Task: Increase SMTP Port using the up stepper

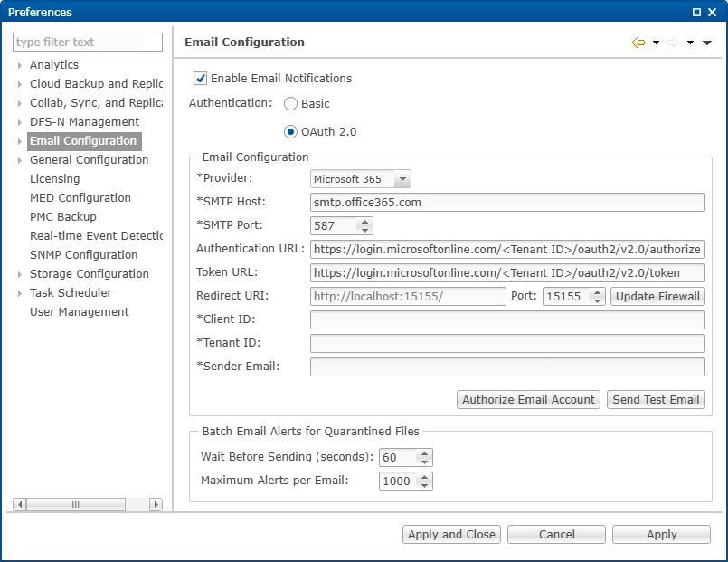Action: point(365,222)
